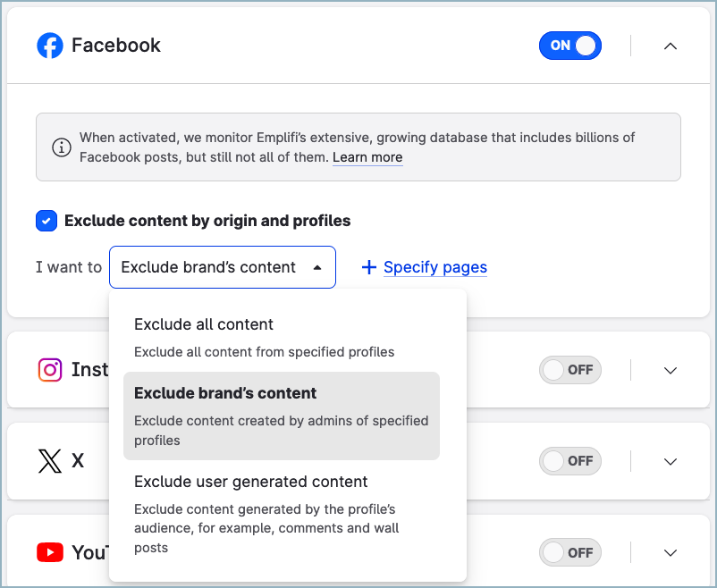Click the YouTube logo icon

(x=50, y=552)
